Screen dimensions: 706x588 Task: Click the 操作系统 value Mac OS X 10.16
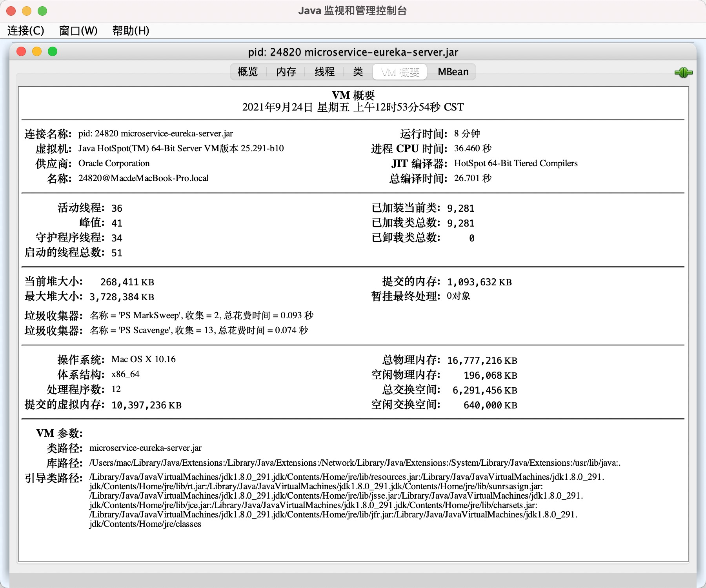tap(144, 359)
